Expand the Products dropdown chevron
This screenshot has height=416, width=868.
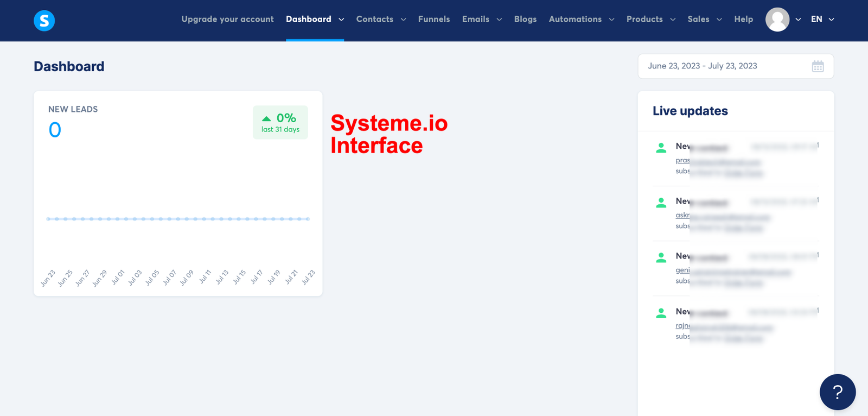[673, 20]
